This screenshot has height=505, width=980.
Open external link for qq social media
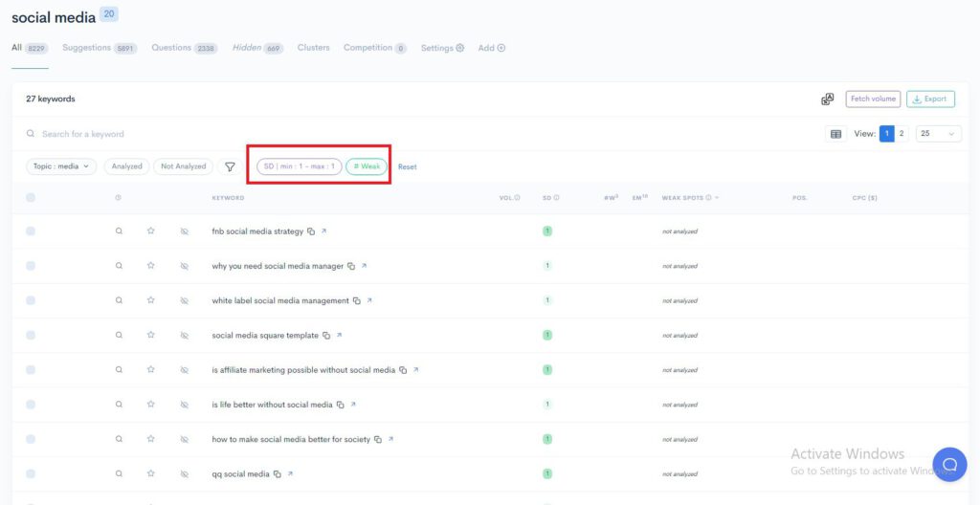pyautogui.click(x=290, y=473)
